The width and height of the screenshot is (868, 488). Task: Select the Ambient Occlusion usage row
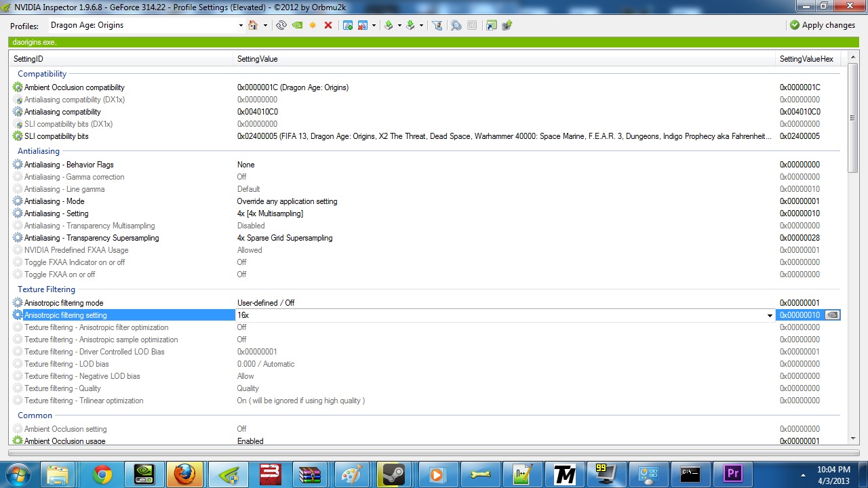click(426, 441)
